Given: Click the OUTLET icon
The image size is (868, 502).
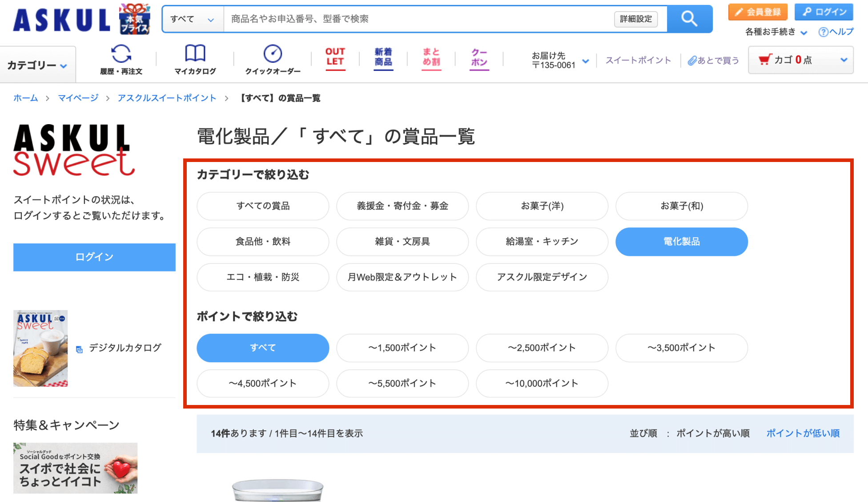Looking at the screenshot, I should coord(335,57).
